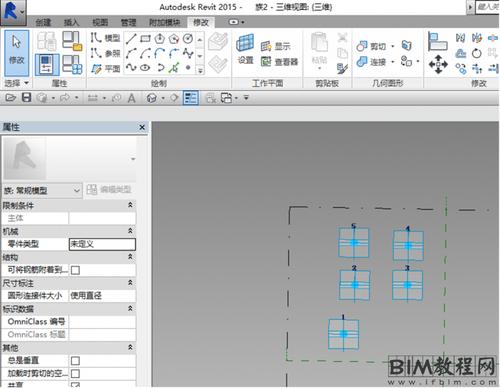The height and width of the screenshot is (388, 500).
Task: Collapse the 尺寸标注 section
Action: pyautogui.click(x=131, y=283)
